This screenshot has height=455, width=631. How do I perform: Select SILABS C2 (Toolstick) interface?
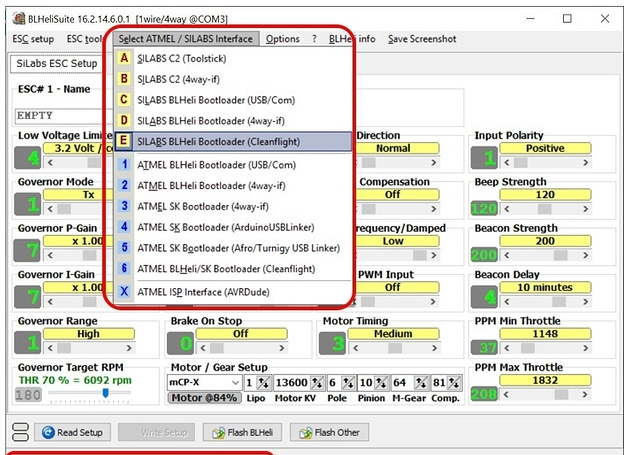point(232,58)
